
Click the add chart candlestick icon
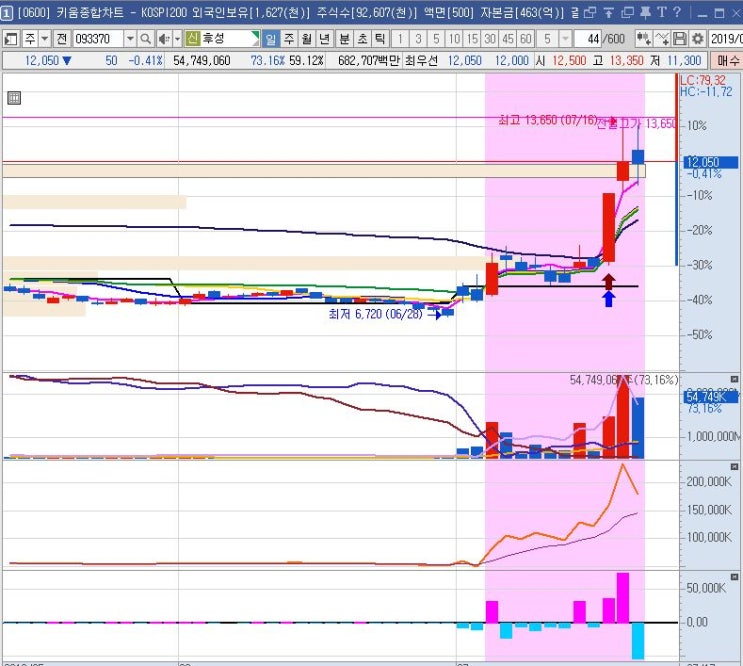tap(643, 39)
